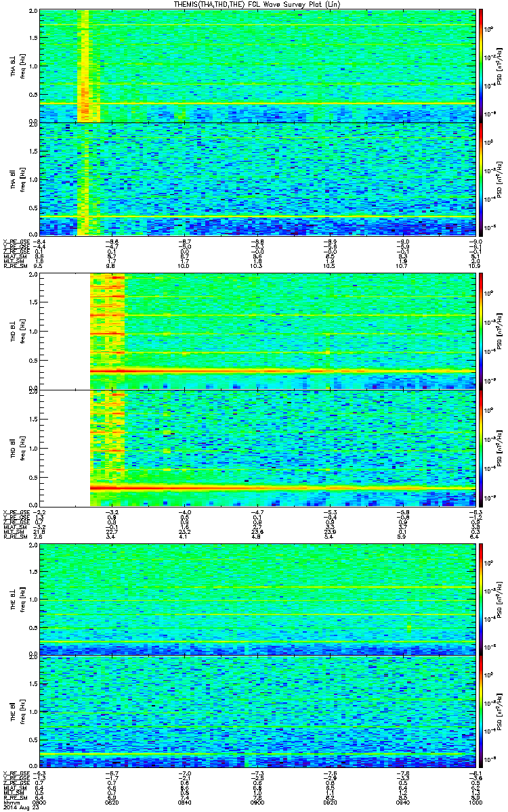Click the 0800 time tick label

tap(40, 802)
